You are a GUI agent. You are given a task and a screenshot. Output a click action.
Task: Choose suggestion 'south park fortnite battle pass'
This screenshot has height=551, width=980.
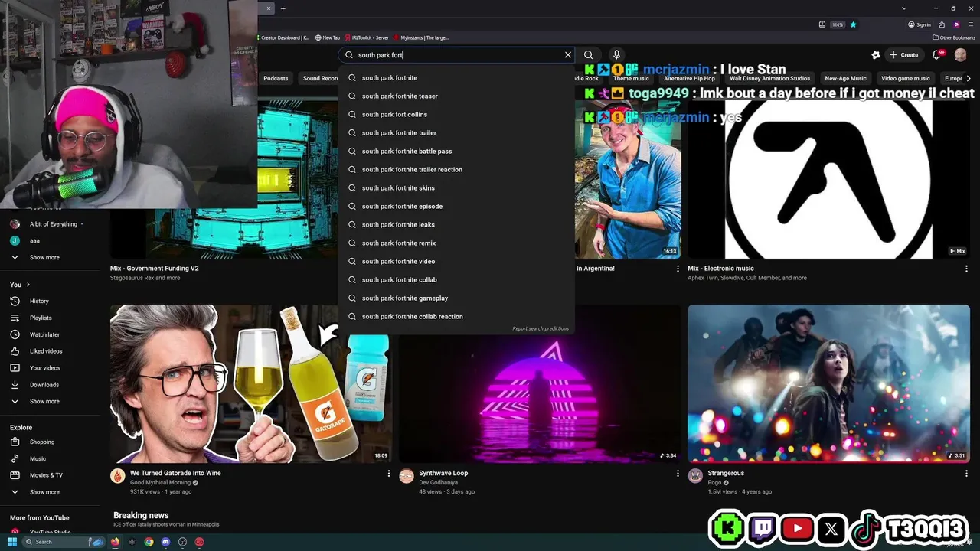tap(456, 151)
